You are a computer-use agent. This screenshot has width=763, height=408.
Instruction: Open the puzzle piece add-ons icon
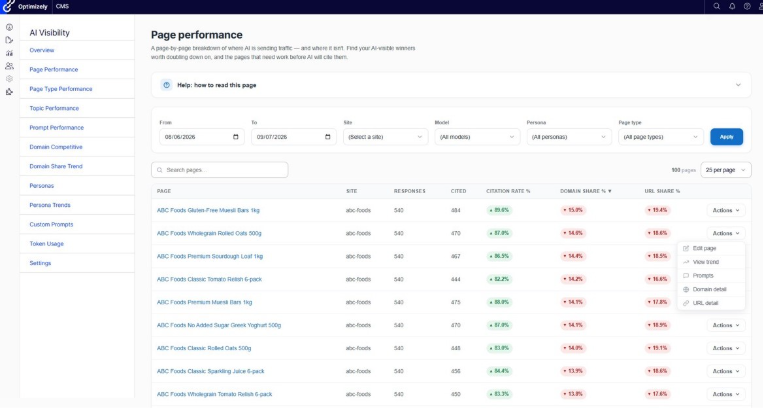click(9, 92)
